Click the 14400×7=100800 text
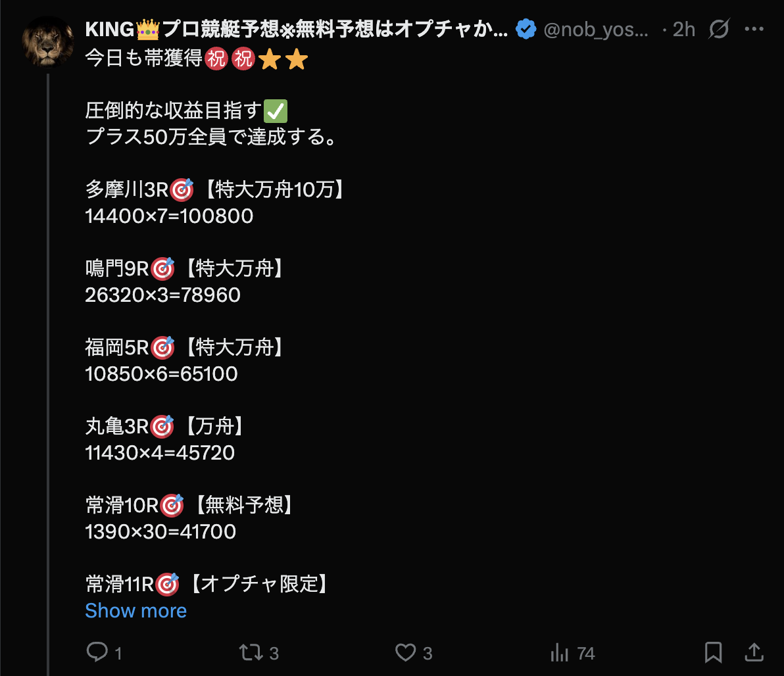 [x=169, y=216]
